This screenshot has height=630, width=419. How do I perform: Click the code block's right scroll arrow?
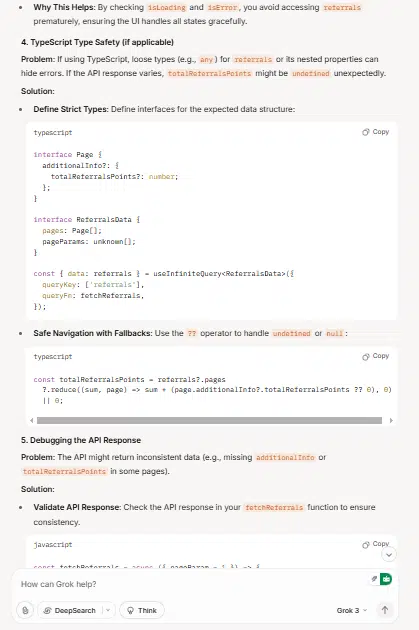[x=391, y=421]
